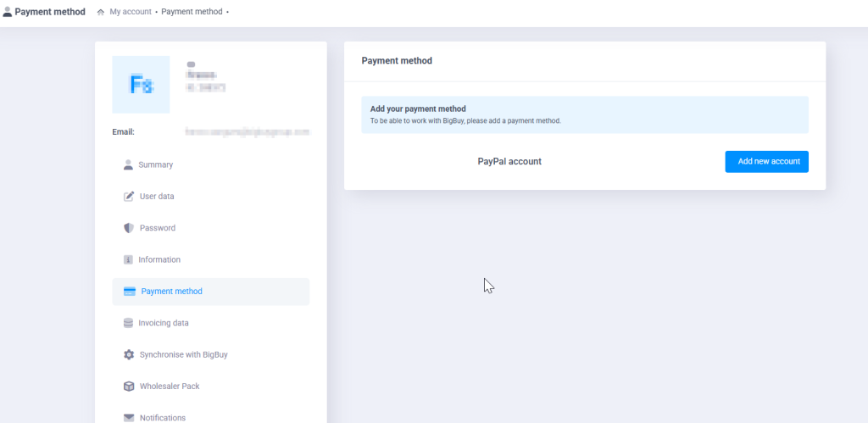Click the Wholesaler Pack box icon
868x423 pixels.
129,387
